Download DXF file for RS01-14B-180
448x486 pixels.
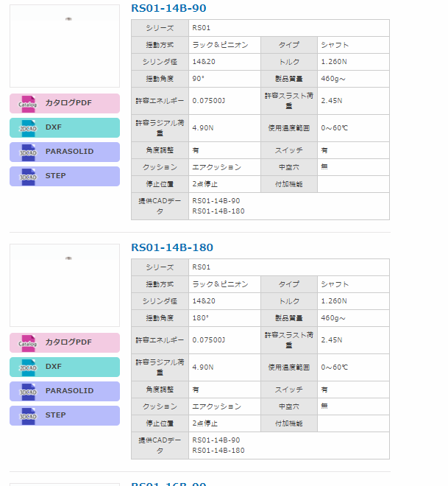[65, 367]
